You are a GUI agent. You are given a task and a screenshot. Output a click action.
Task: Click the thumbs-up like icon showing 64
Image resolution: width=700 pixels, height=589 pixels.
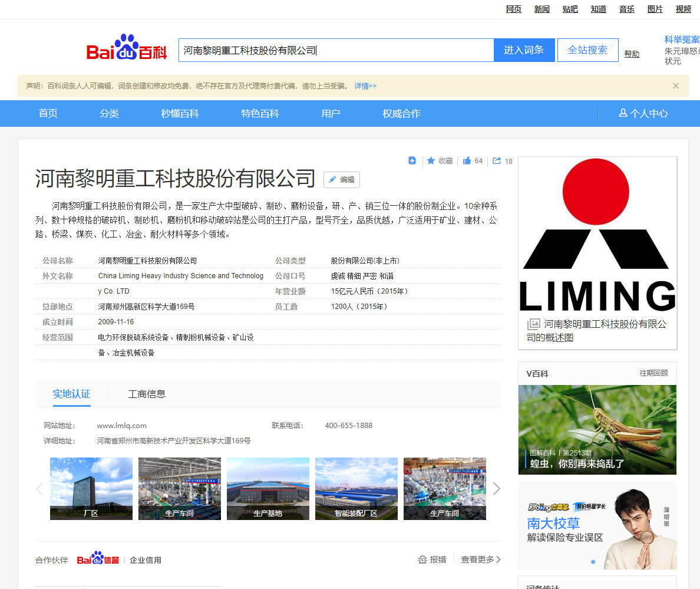pos(467,160)
